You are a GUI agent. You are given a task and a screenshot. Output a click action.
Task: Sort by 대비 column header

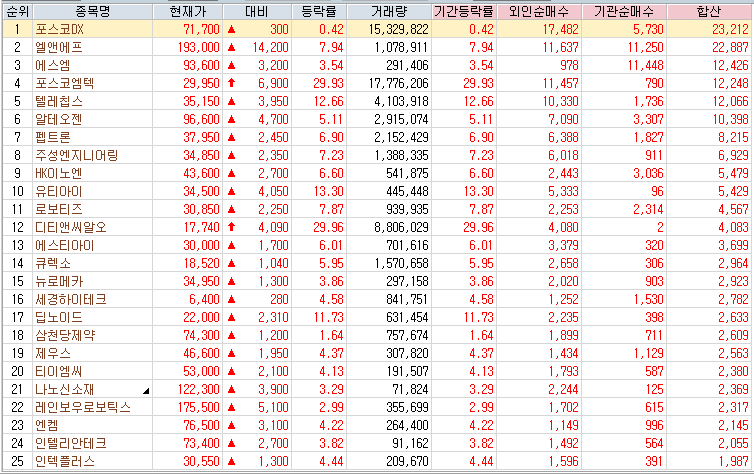click(x=257, y=11)
